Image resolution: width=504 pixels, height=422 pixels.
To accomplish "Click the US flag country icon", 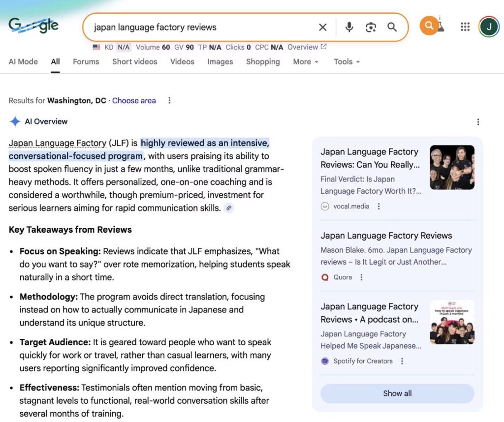I will tap(96, 48).
